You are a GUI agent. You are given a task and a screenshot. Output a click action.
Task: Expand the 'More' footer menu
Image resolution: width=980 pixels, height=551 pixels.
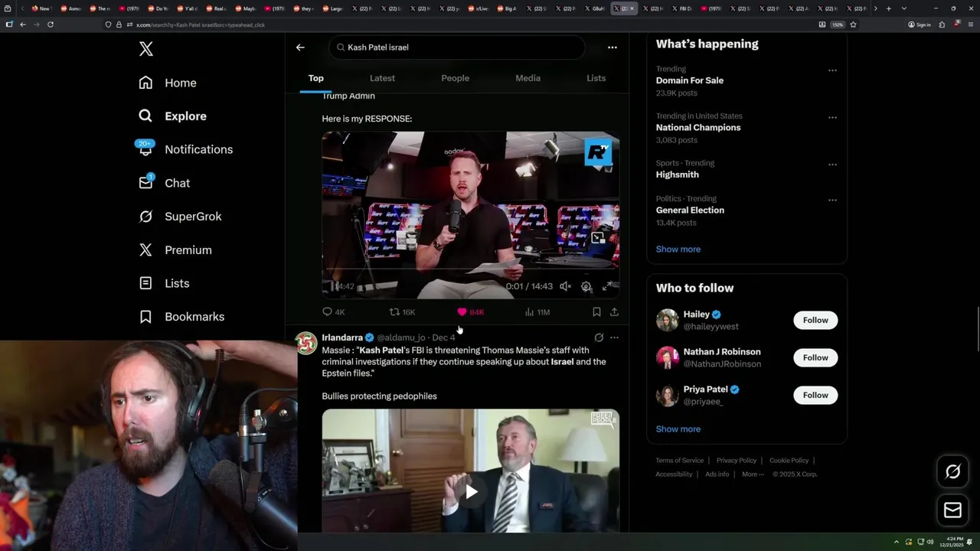752,474
